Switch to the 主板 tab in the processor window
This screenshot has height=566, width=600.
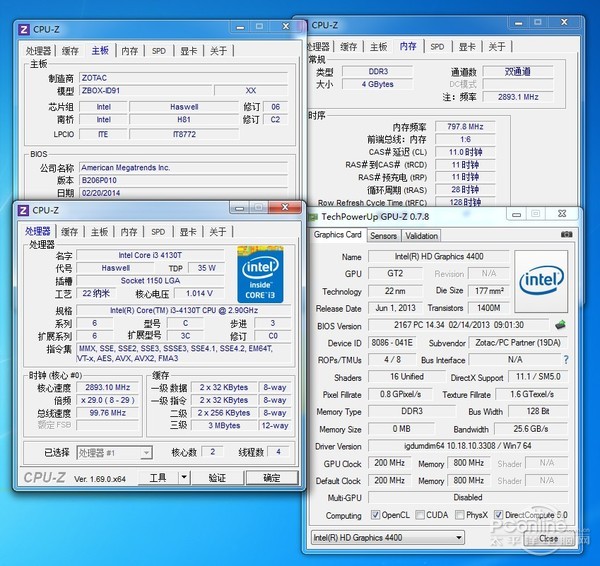(x=99, y=232)
